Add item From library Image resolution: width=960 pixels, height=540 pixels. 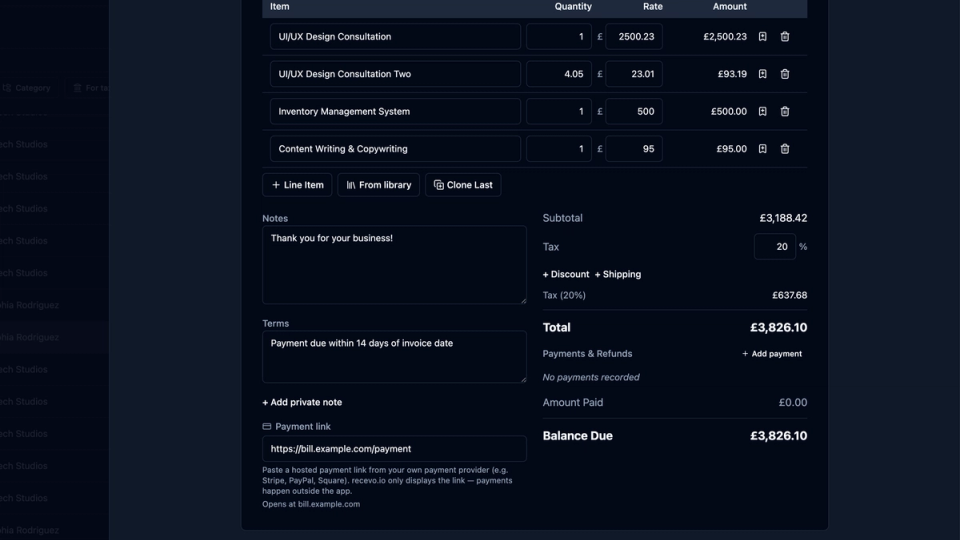tap(378, 185)
